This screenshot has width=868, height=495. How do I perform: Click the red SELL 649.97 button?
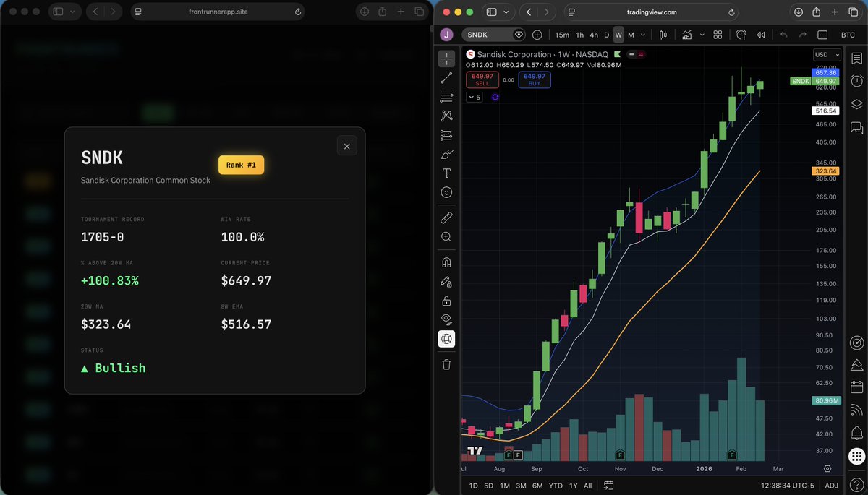[482, 79]
